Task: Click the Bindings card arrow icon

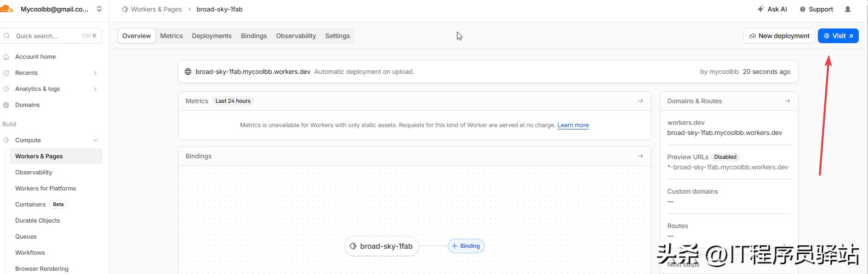Action: pos(640,156)
